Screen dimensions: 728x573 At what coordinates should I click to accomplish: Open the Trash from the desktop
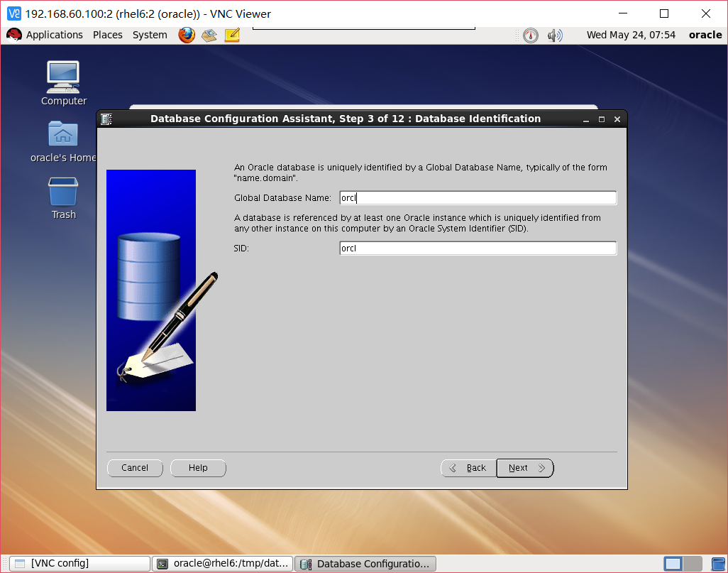62,190
